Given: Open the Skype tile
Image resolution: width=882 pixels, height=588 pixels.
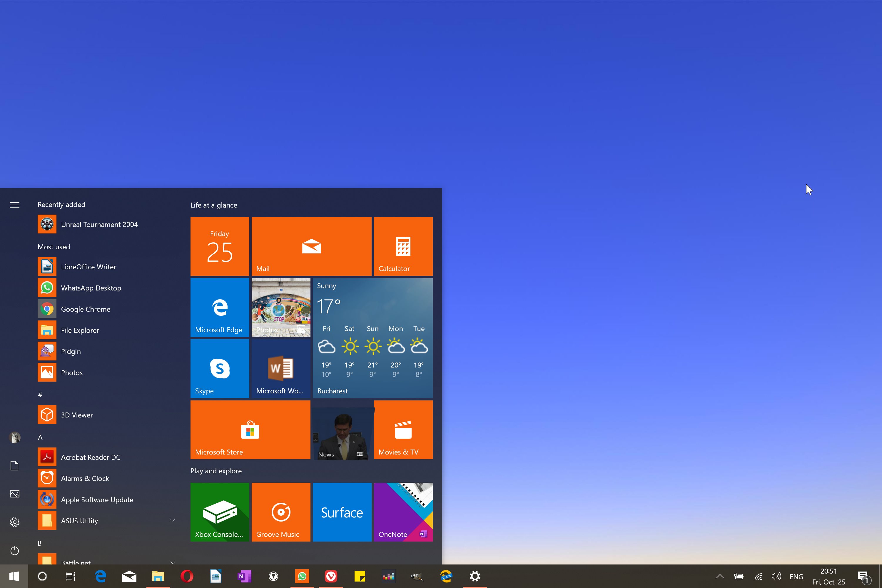Looking at the screenshot, I should 220,369.
